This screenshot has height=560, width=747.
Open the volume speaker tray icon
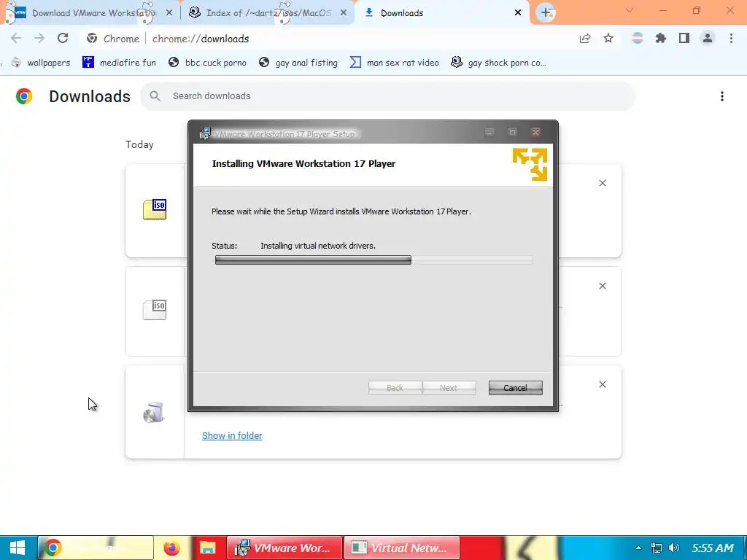point(673,548)
